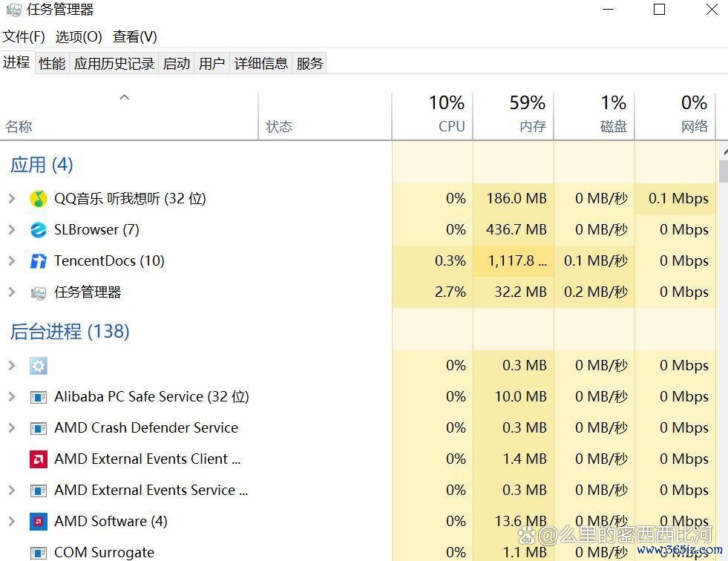Open the 查看(V) menu
This screenshot has width=728, height=561.
coord(134,36)
